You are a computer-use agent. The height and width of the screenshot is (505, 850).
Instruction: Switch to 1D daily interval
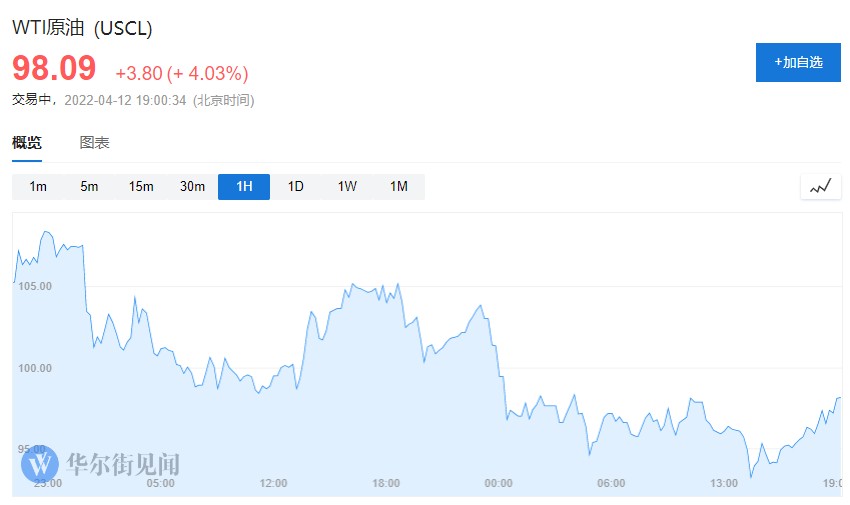point(295,187)
